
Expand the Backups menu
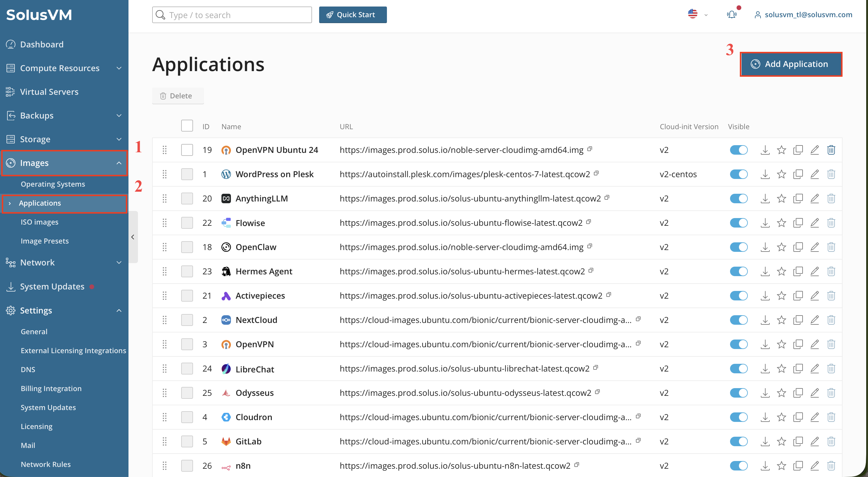(x=64, y=116)
